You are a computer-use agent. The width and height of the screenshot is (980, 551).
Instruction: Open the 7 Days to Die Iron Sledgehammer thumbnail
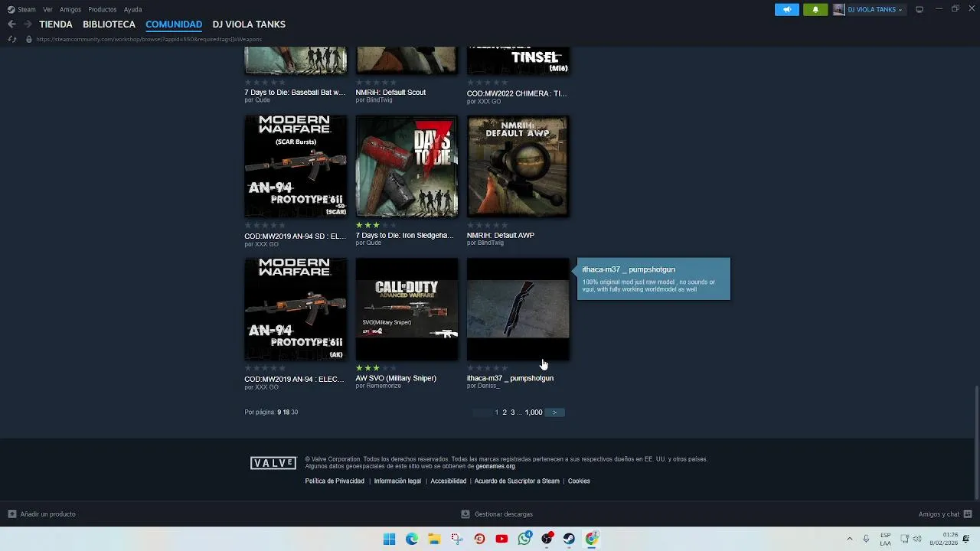tap(407, 167)
